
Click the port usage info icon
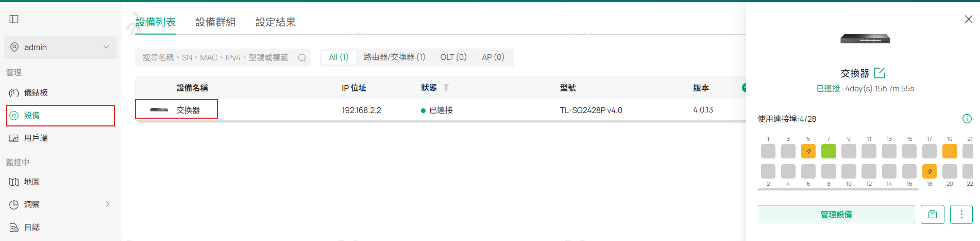pos(967,119)
